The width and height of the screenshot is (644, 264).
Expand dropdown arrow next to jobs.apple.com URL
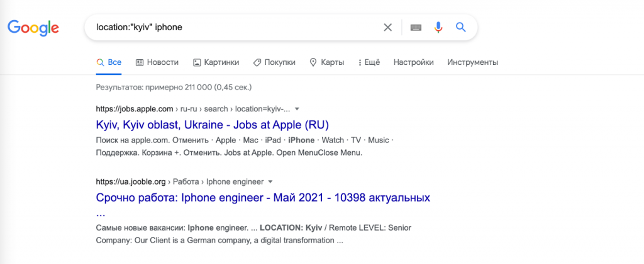pyautogui.click(x=297, y=109)
